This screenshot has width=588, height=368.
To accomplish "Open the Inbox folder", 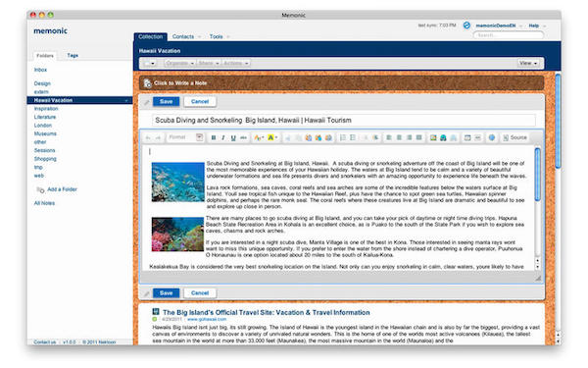I will click(40, 70).
